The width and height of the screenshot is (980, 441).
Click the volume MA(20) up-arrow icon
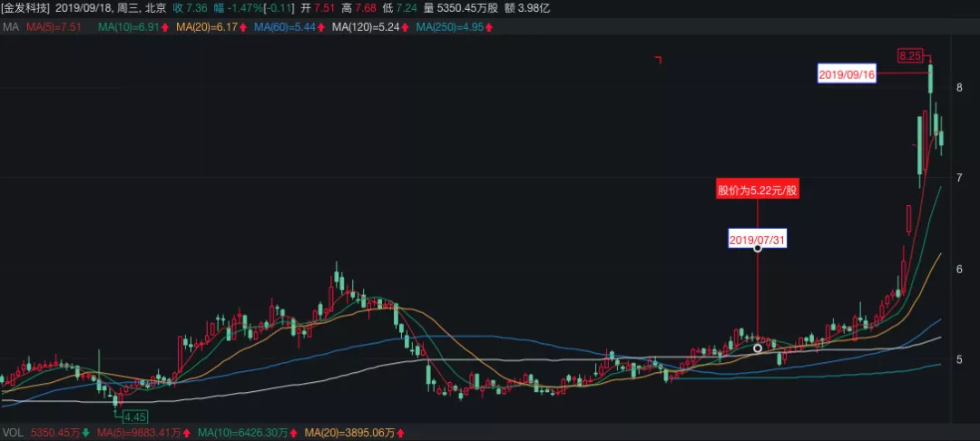[401, 432]
